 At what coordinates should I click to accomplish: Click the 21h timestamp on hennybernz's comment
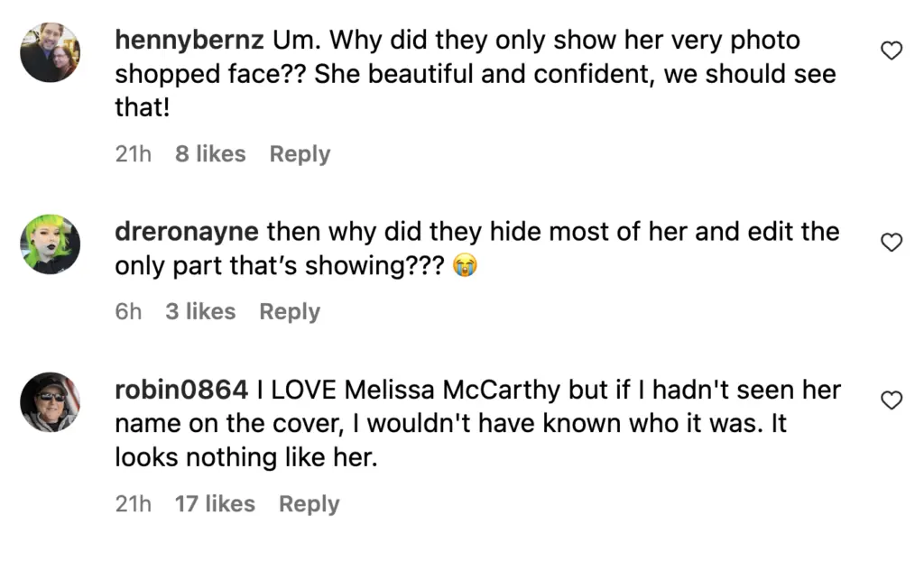(x=133, y=154)
